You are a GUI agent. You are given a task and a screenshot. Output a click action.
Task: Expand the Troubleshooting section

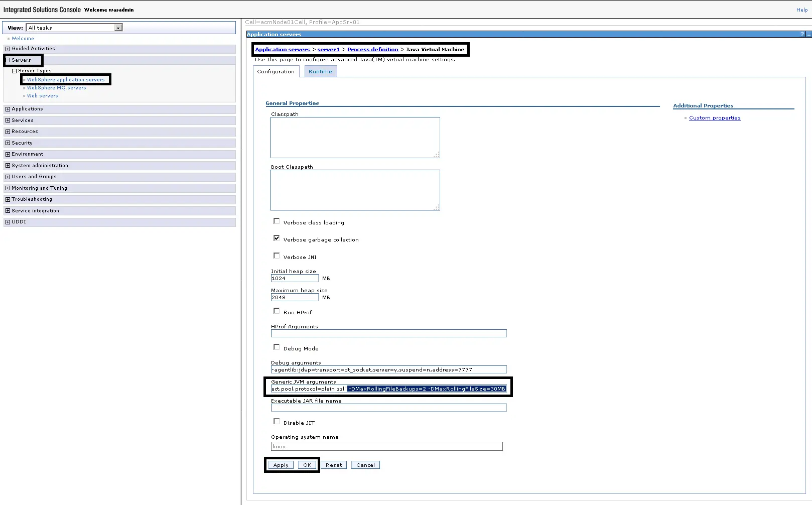click(x=8, y=199)
